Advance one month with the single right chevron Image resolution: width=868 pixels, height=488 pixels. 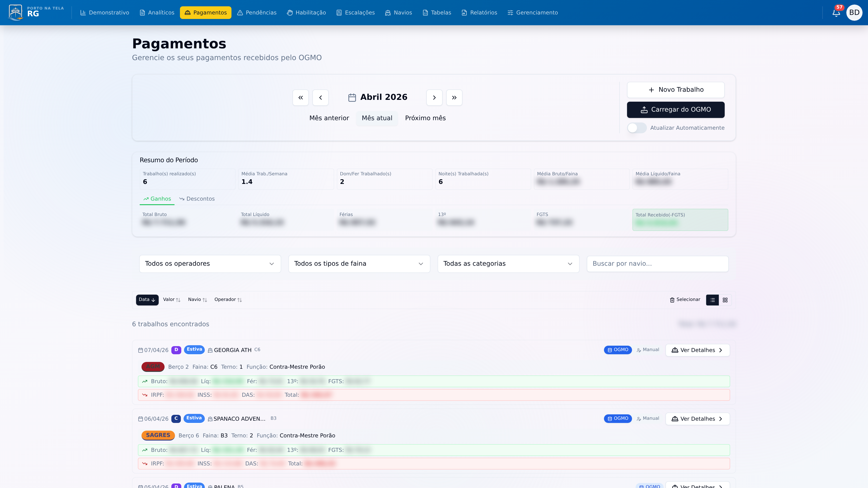[434, 97]
